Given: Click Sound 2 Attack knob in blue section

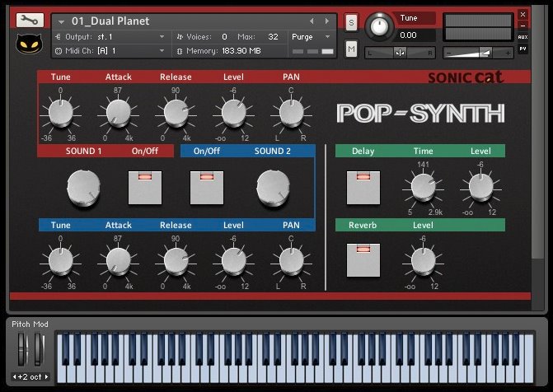Looking at the screenshot, I should coord(118,261).
